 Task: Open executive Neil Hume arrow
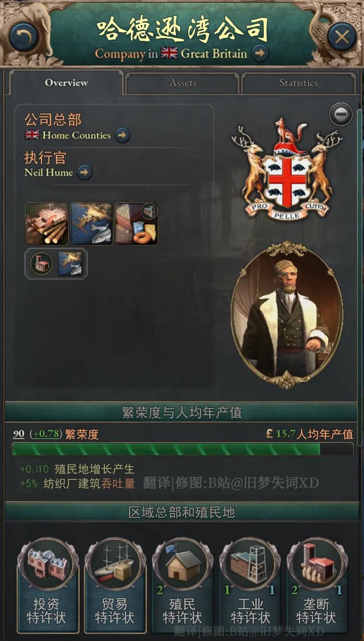tap(85, 172)
